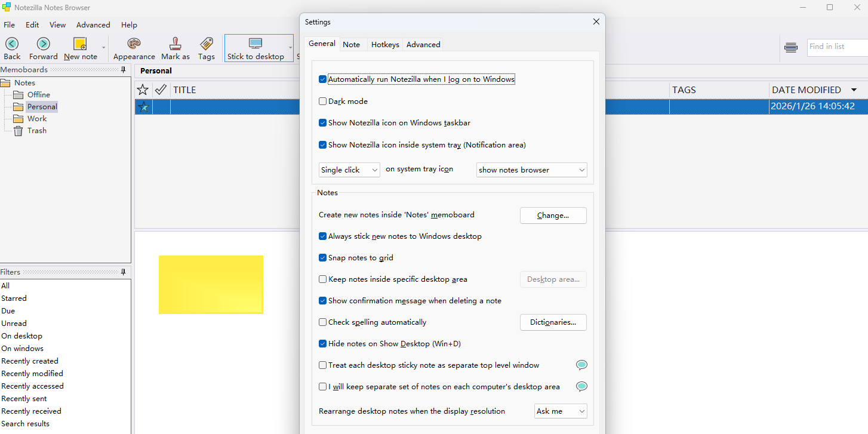Viewport: 868px width, 434px height.
Task: Click the Back arrow toolbar icon
Action: click(12, 44)
